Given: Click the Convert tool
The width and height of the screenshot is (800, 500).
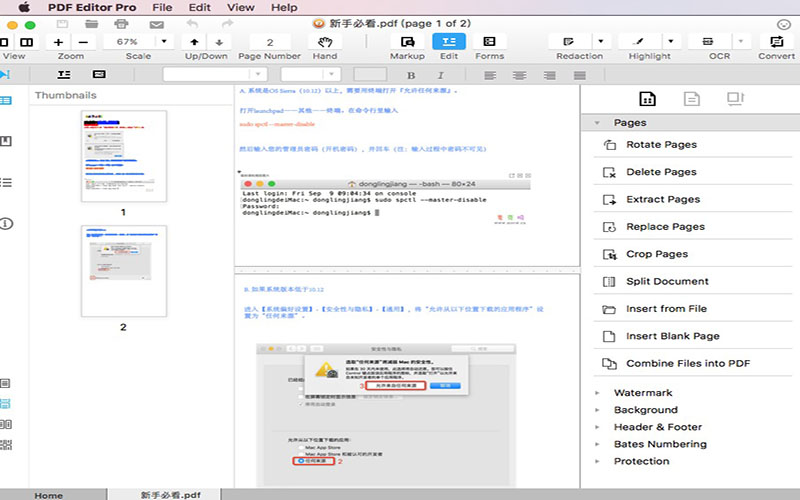Looking at the screenshot, I should tap(777, 42).
